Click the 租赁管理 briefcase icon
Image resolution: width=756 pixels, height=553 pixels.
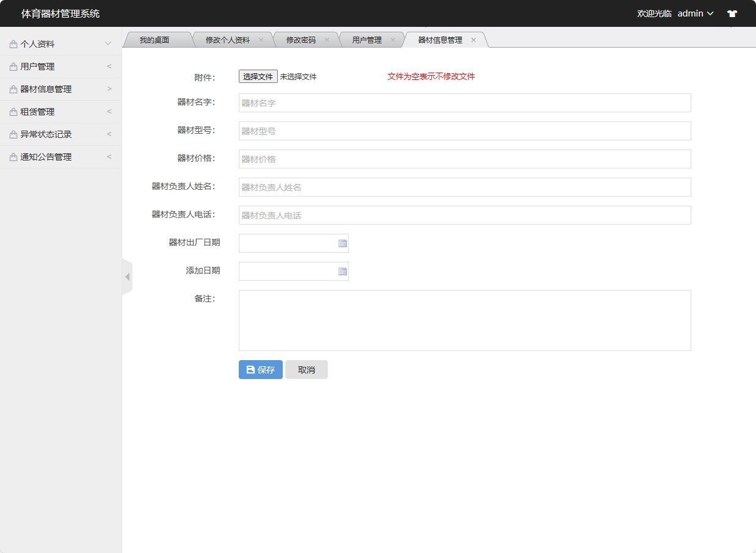[12, 111]
